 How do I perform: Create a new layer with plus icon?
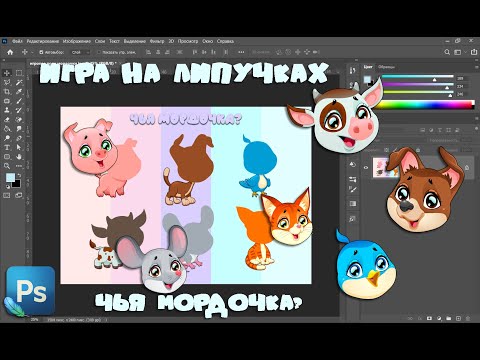pyautogui.click(x=458, y=319)
